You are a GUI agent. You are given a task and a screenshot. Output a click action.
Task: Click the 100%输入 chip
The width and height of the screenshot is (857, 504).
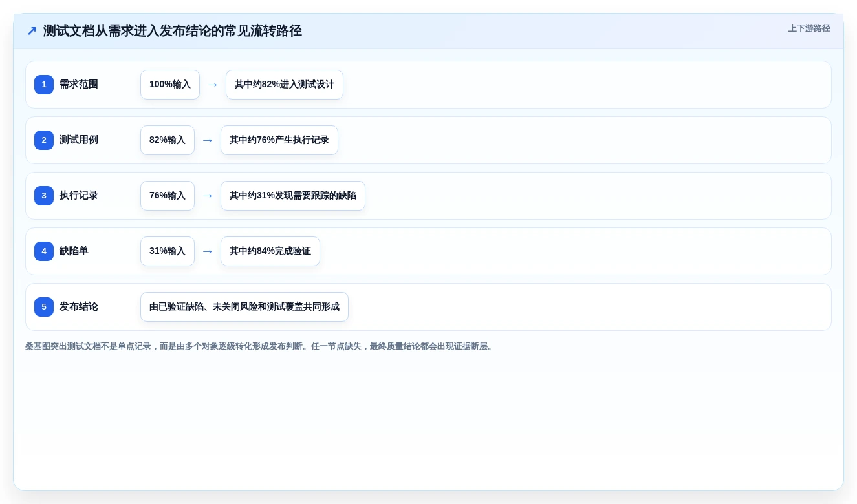point(170,85)
